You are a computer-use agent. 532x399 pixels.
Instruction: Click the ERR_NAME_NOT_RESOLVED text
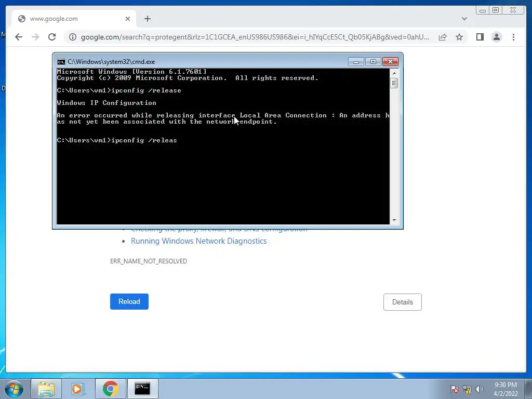click(x=149, y=261)
